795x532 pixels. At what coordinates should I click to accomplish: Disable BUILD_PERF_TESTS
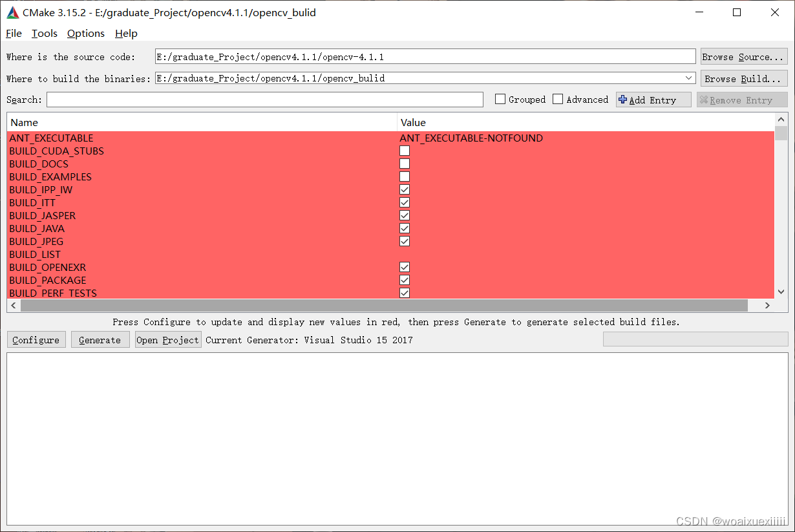pos(404,293)
